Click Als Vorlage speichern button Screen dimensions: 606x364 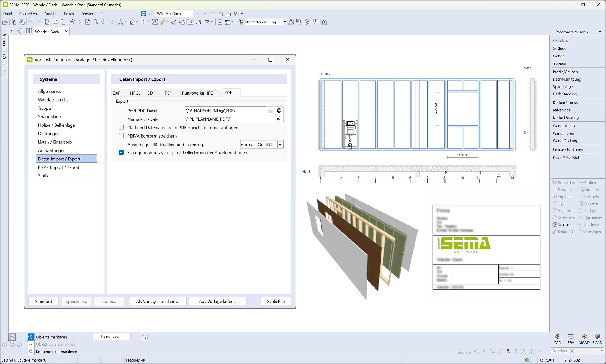[158, 301]
